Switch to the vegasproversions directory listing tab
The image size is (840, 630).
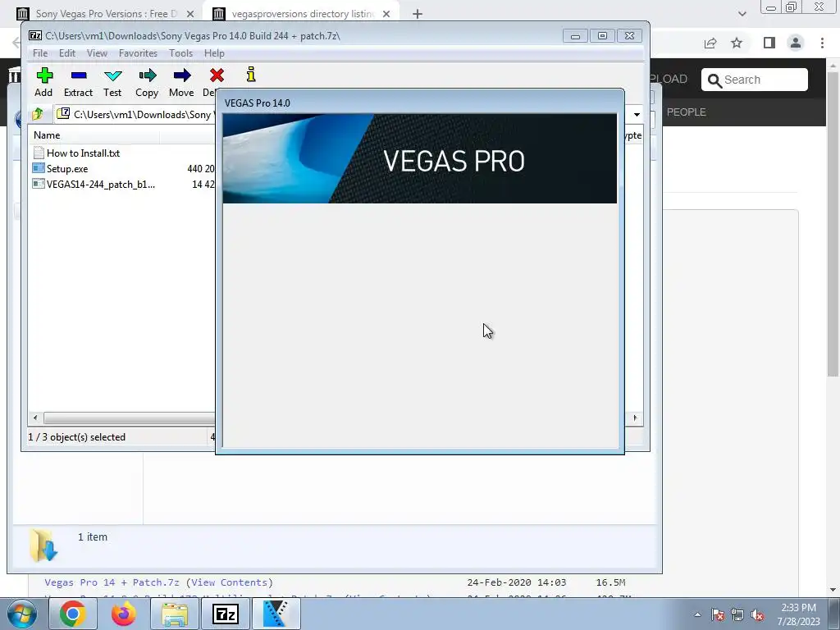[301, 14]
